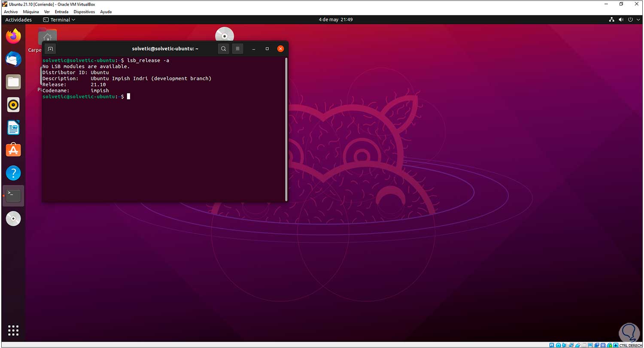This screenshot has height=348, width=644.
Task: Toggle sound output with the volume icon
Action: [621, 19]
